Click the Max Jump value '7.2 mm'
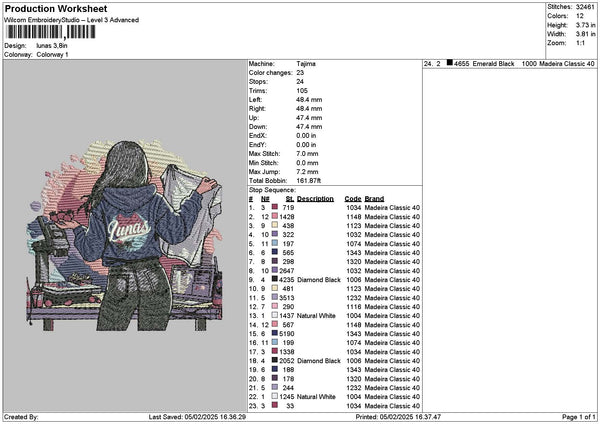The width and height of the screenshot is (600, 424). click(x=307, y=172)
